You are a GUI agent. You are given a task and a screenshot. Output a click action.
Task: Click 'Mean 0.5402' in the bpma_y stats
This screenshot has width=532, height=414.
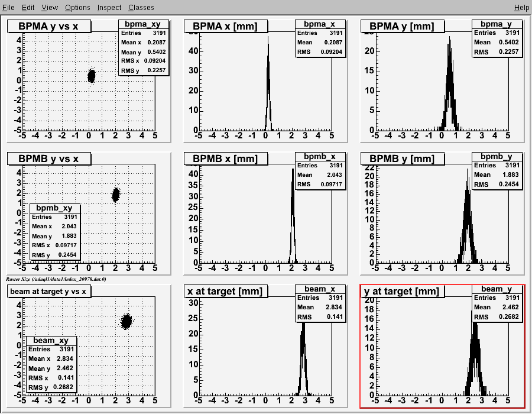tap(497, 43)
